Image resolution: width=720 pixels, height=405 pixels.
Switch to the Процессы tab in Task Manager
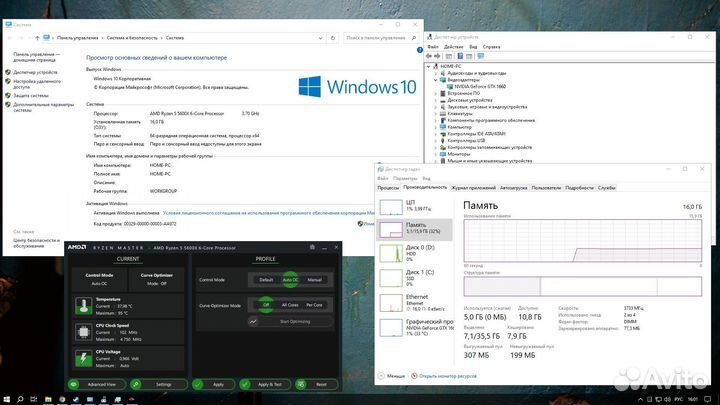point(388,187)
